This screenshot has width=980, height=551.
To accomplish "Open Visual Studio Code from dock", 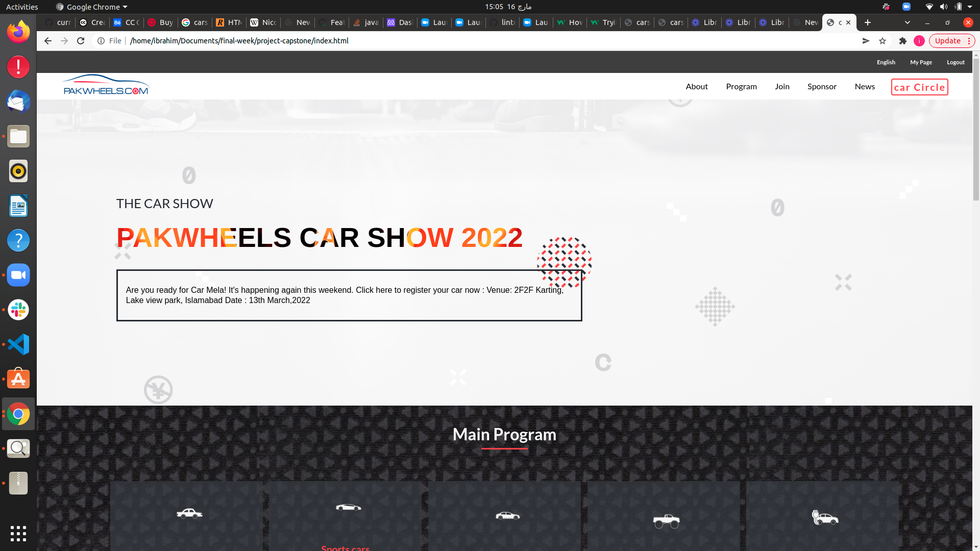I will coord(18,344).
